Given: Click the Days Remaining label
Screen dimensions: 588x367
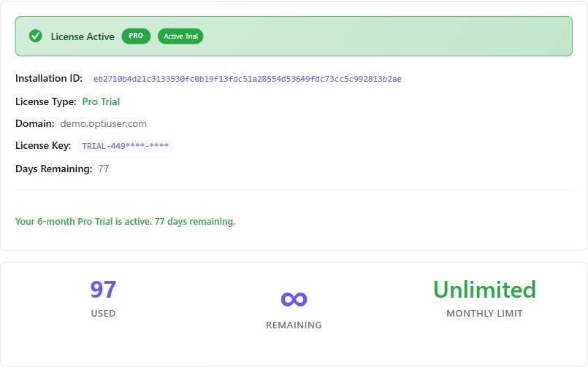Looking at the screenshot, I should (x=53, y=169).
